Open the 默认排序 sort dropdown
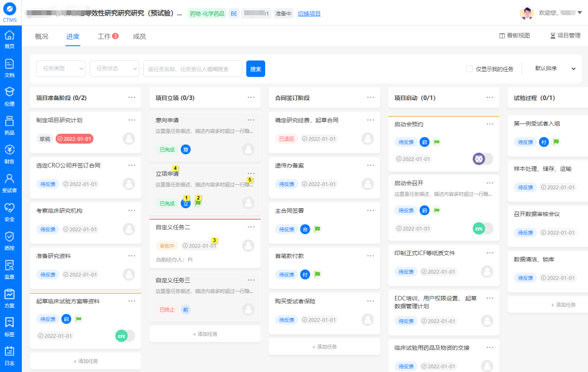588x372 pixels. tap(555, 69)
